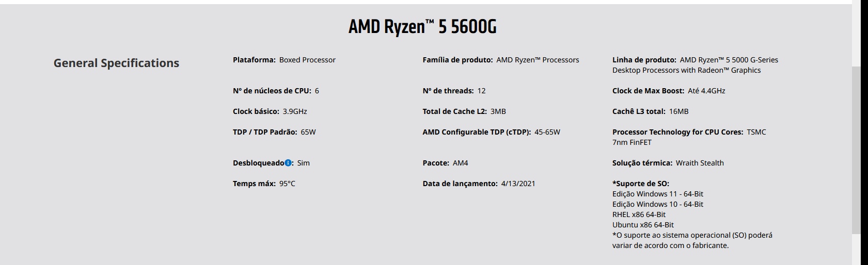Click the Total de Cache L2 entry
868x265 pixels.
[464, 111]
